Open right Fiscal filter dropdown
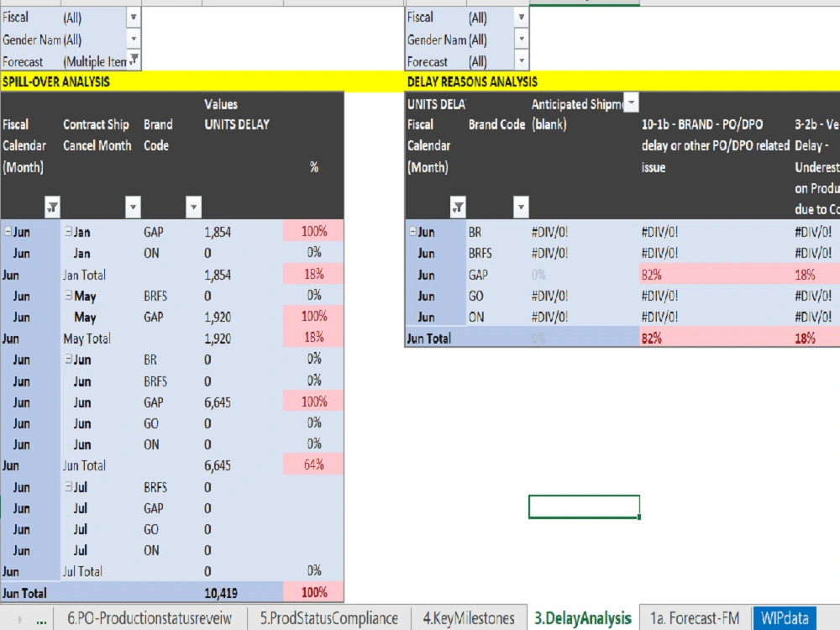The width and height of the screenshot is (840, 630). (522, 17)
